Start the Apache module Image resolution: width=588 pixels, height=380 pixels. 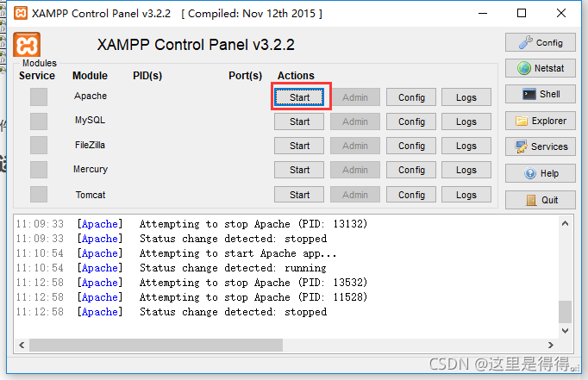[x=299, y=97]
